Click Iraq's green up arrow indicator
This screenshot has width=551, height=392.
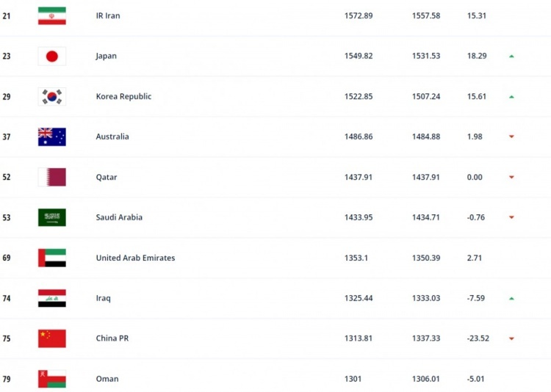(511, 299)
